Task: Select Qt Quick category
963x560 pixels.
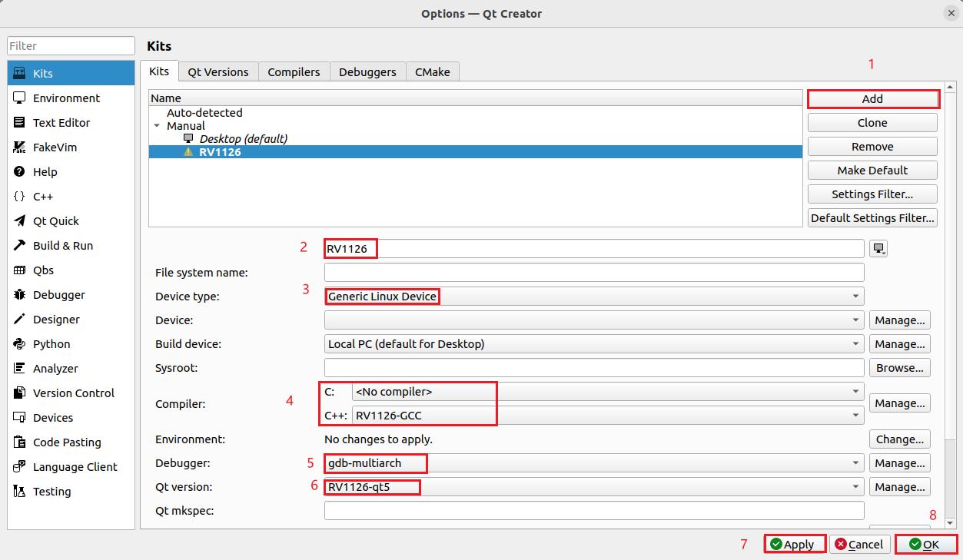Action: (71, 221)
